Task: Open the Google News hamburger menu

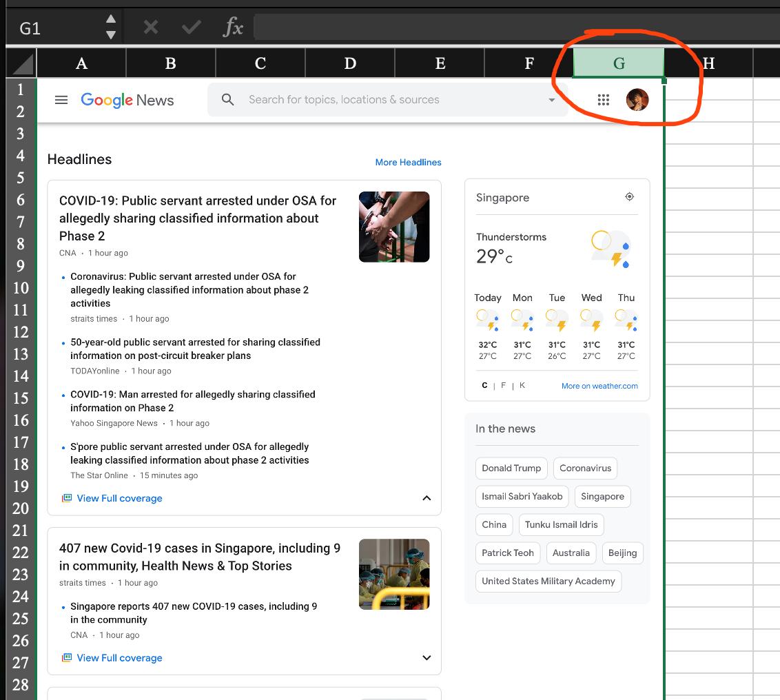Action: coord(61,100)
